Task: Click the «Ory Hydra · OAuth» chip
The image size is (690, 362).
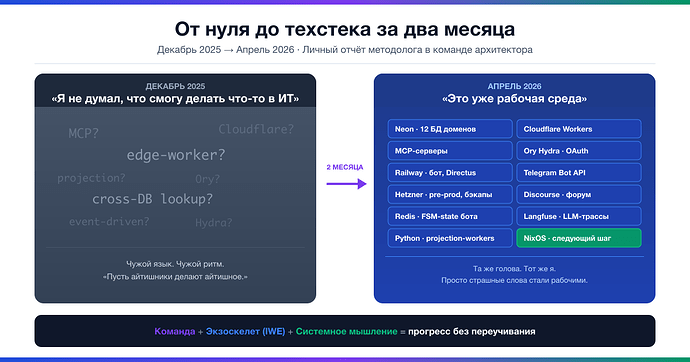Action: 579,151
